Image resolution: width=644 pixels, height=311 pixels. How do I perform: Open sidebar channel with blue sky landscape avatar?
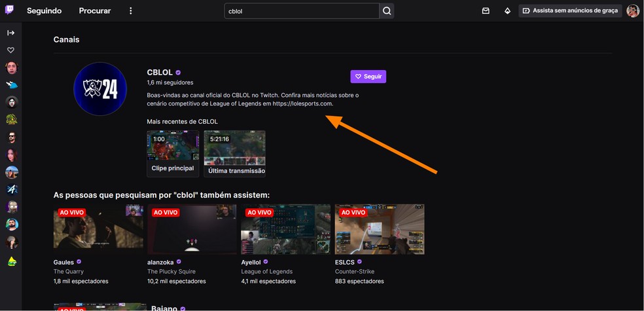(12, 172)
